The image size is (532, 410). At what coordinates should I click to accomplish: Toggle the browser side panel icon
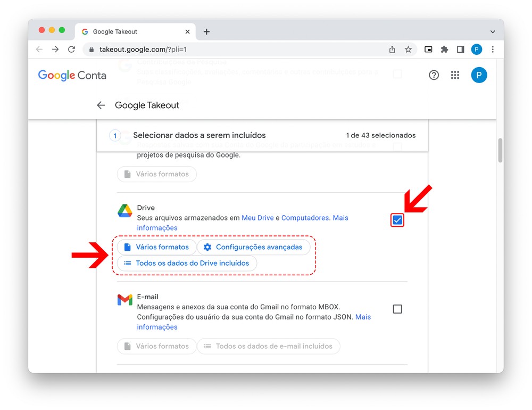pos(460,50)
